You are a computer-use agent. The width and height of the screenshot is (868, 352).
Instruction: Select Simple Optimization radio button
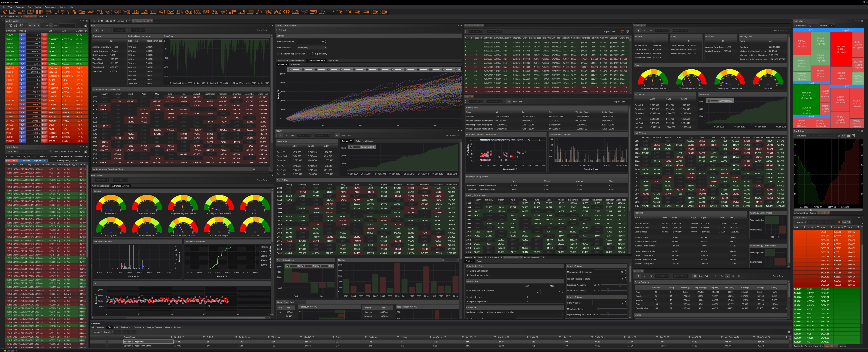(468, 271)
